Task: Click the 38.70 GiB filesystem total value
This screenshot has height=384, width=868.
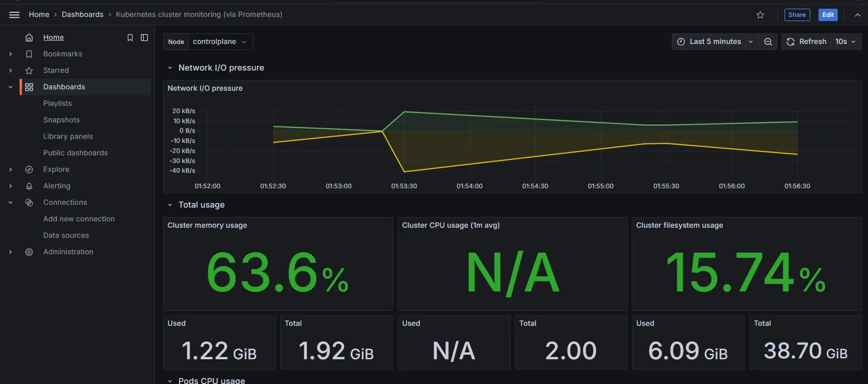Action: 806,351
